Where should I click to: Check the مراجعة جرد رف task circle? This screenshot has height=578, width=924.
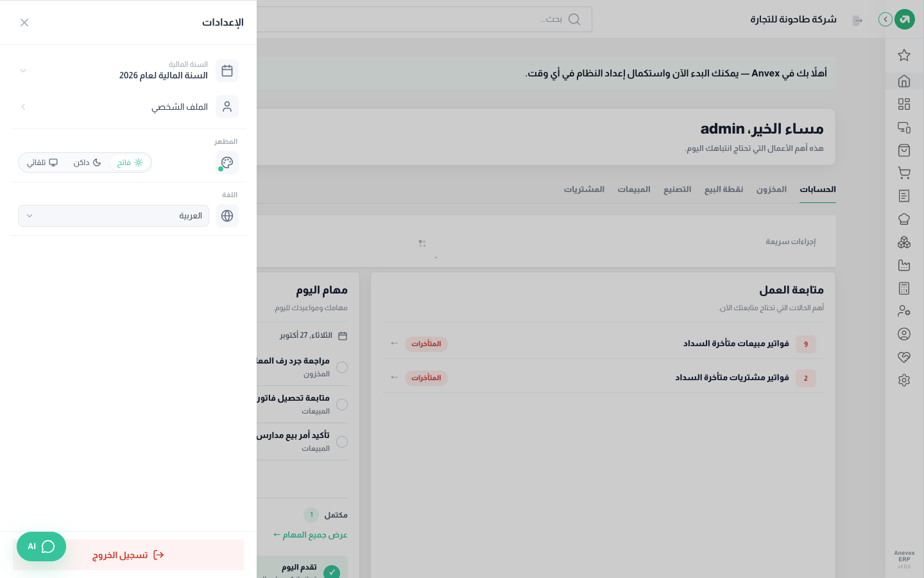click(342, 367)
